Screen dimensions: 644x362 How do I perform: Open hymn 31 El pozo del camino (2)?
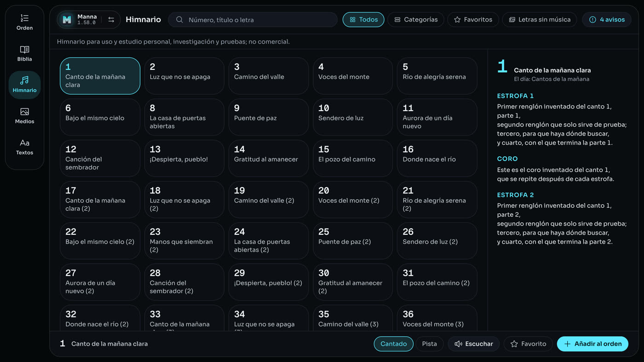point(437,282)
